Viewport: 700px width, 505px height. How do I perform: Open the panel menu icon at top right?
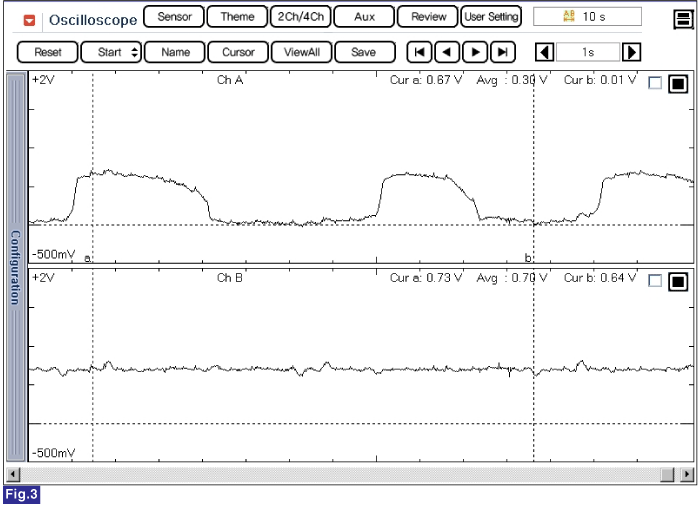click(x=682, y=18)
